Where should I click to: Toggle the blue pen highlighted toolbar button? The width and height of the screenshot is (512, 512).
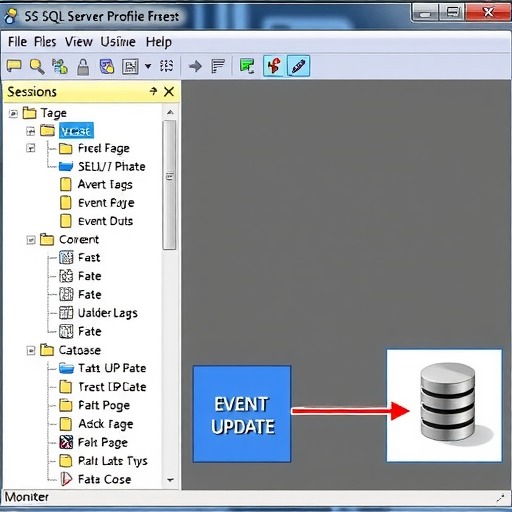(x=298, y=66)
